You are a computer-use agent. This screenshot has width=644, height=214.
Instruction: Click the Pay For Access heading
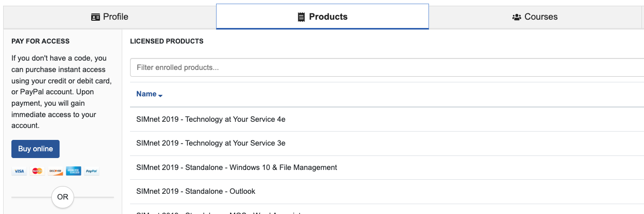coord(40,41)
